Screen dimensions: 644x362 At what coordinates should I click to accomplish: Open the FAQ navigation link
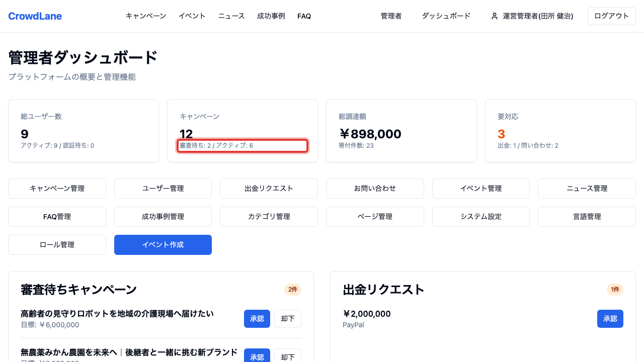tap(304, 16)
